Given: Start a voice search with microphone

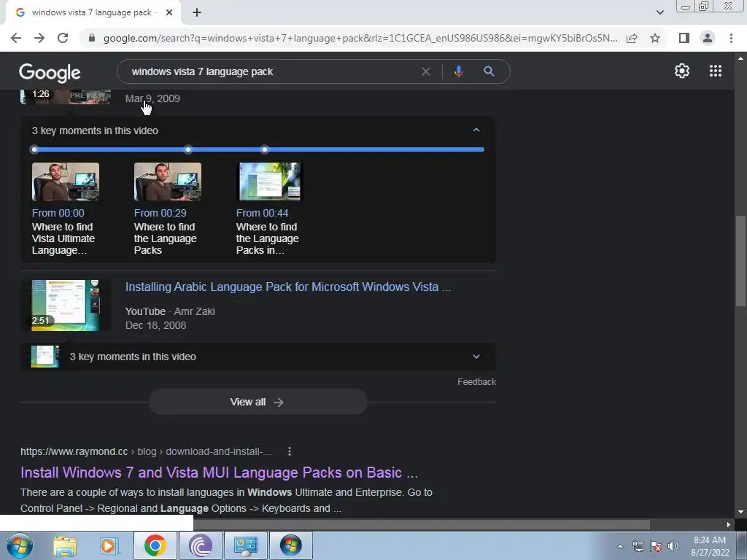Looking at the screenshot, I should coord(458,71).
